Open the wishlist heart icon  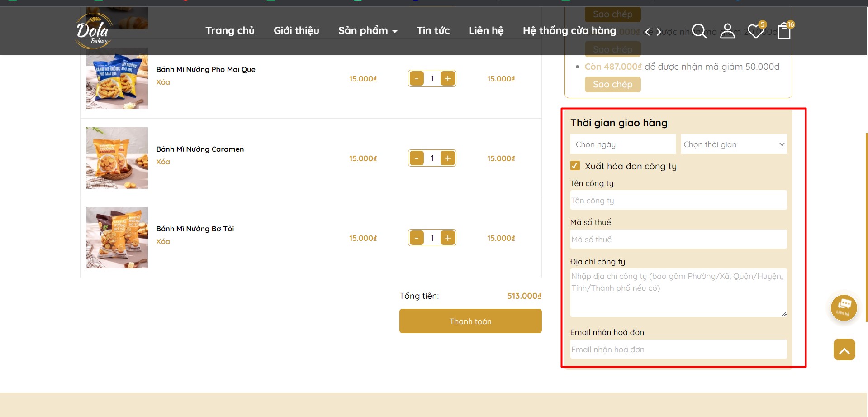(x=755, y=31)
